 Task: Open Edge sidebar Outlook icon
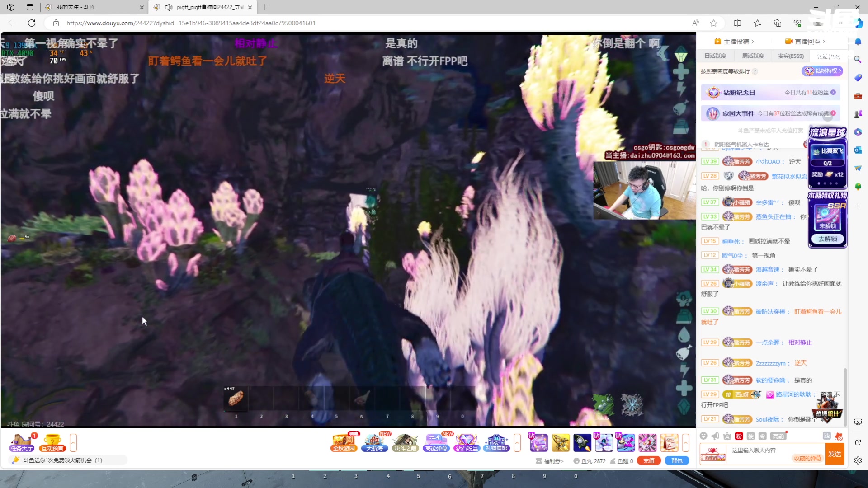point(858,150)
